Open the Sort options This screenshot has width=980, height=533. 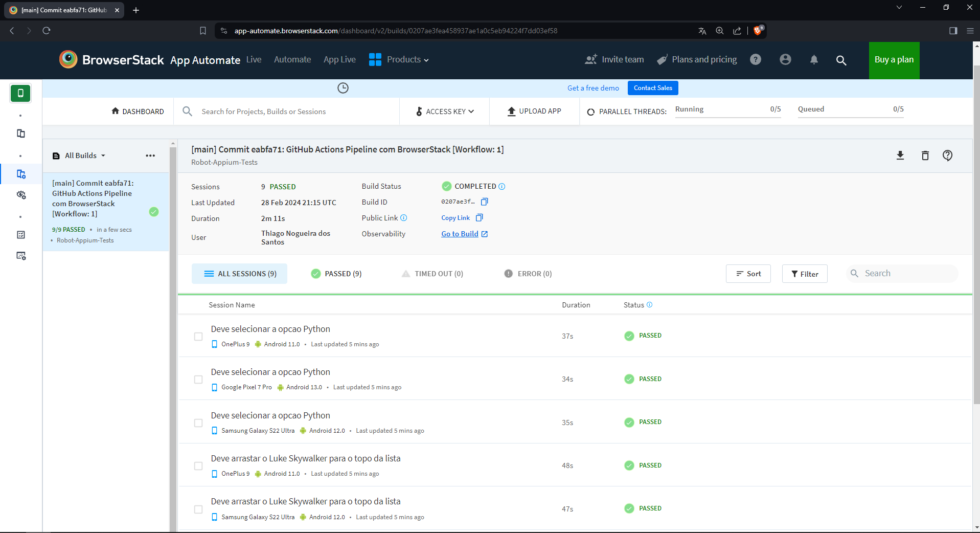coord(748,274)
